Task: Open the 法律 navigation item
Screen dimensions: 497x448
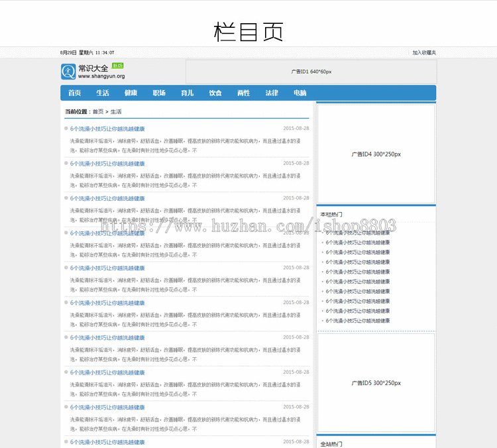Action: tap(272, 93)
